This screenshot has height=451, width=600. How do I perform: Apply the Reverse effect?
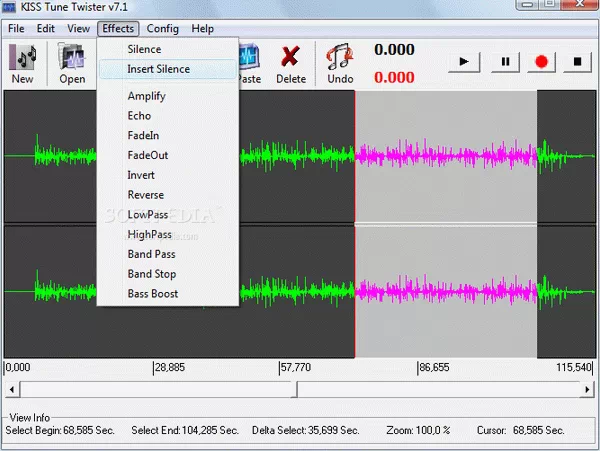pyautogui.click(x=168, y=195)
